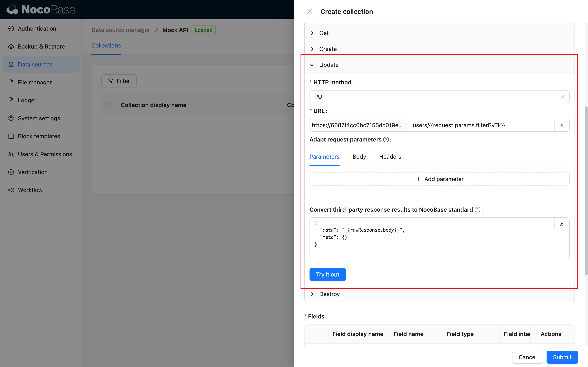The image size is (588, 367).
Task: Open System settings in sidebar
Action: click(39, 118)
